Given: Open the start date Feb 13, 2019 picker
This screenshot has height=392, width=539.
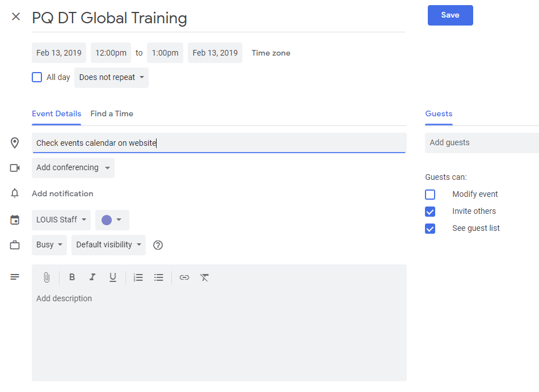Looking at the screenshot, I should [59, 53].
